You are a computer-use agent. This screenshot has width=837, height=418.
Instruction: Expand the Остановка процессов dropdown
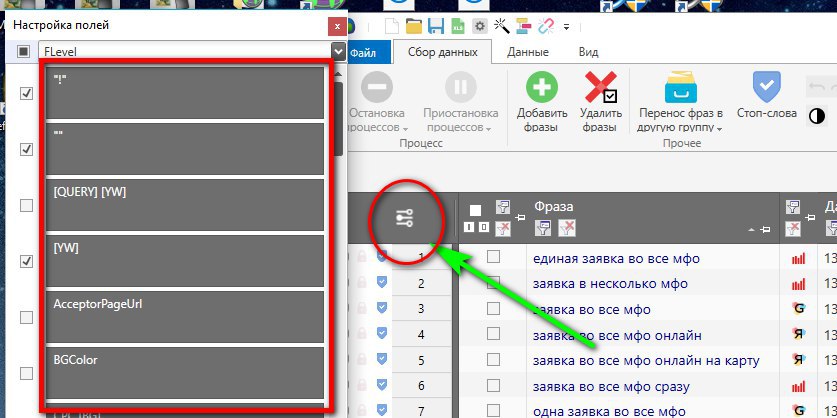pyautogui.click(x=406, y=129)
